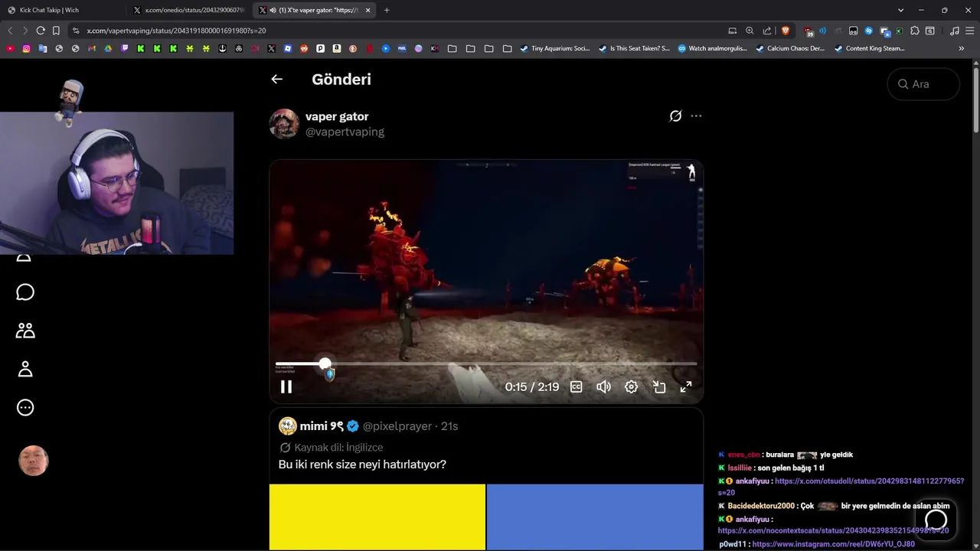Switch to x.com/onedio status tab
This screenshot has width=980, height=551.
(x=189, y=10)
